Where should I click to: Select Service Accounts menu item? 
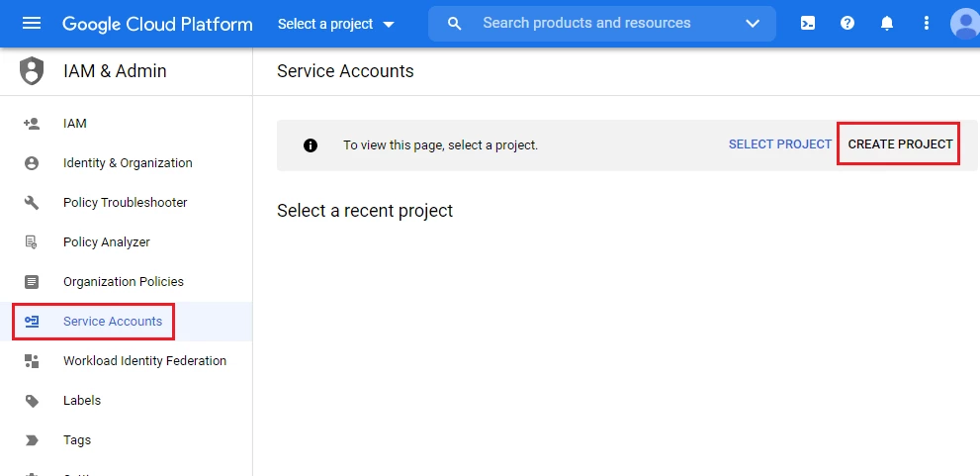pyautogui.click(x=113, y=322)
